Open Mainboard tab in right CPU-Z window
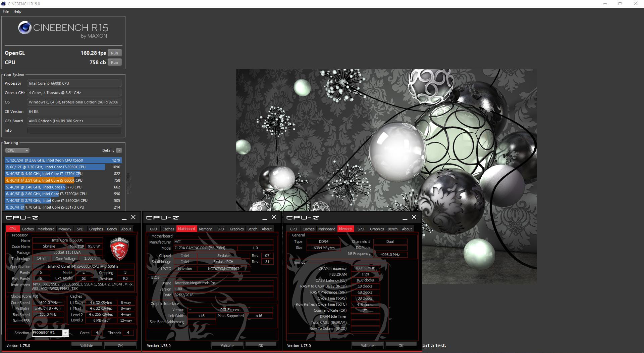This screenshot has width=644, height=353. [327, 229]
